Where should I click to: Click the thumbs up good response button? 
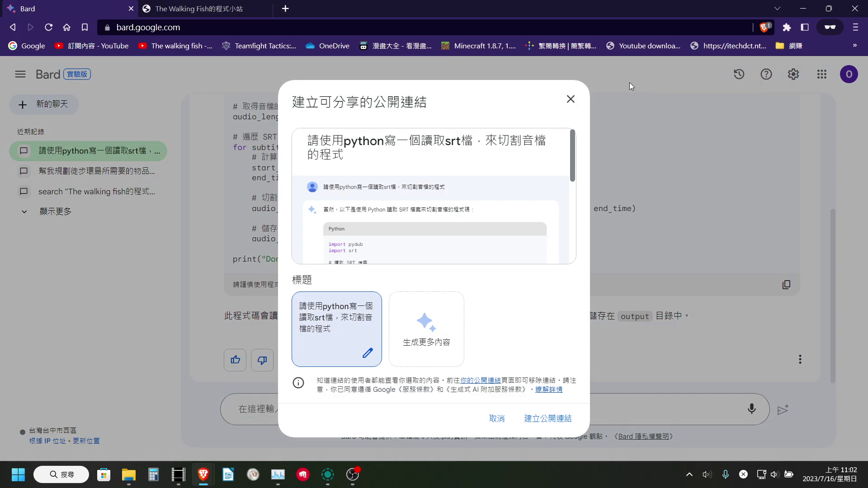235,360
